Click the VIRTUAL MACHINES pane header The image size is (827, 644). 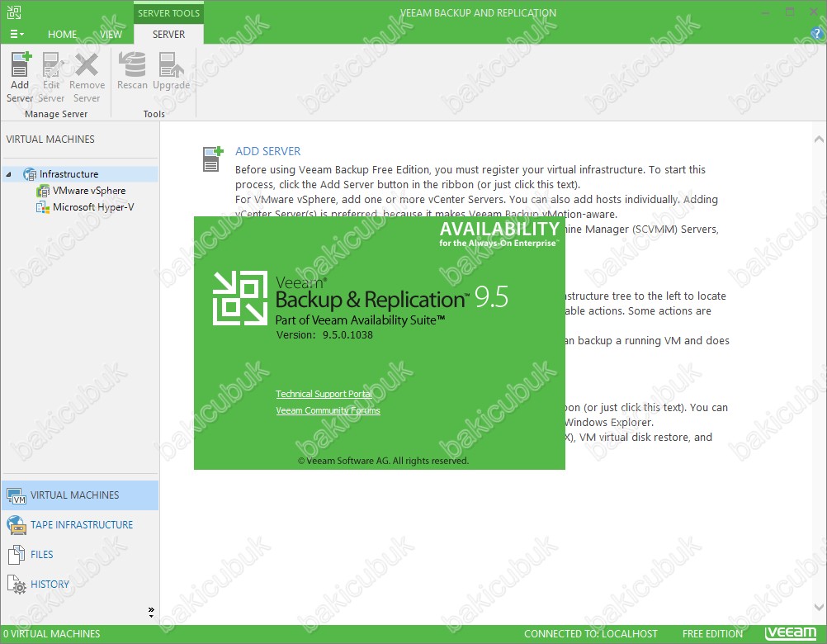[50, 140]
